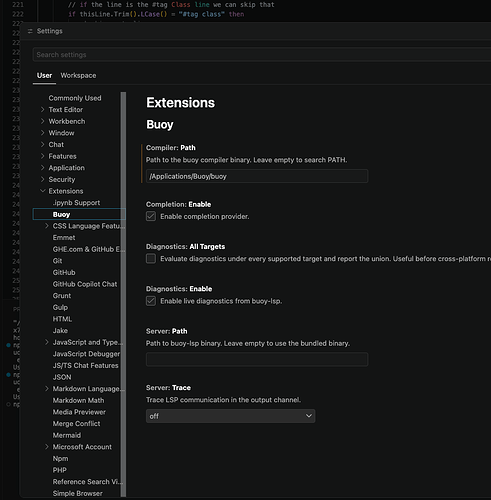Expand the Application chevron
This screenshot has width=491, height=500.
point(42,168)
